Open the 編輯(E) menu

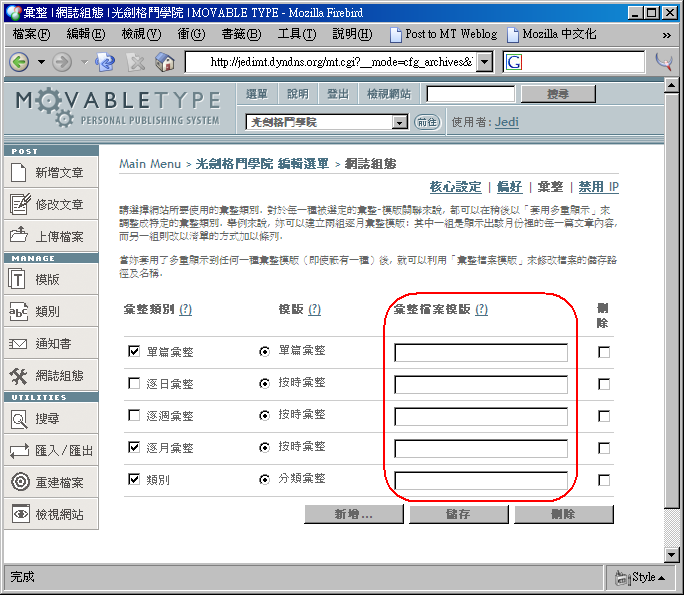coord(86,34)
